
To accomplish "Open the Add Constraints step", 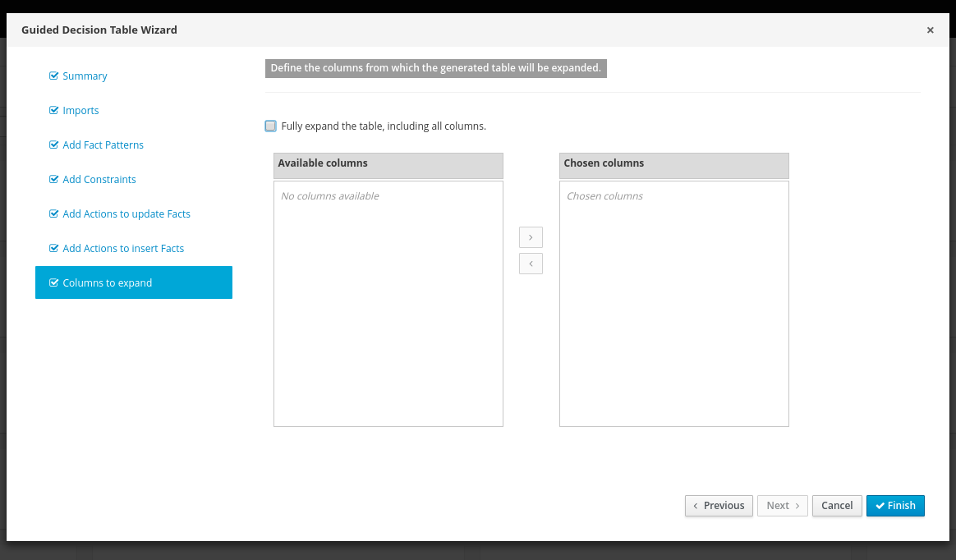I will point(99,180).
